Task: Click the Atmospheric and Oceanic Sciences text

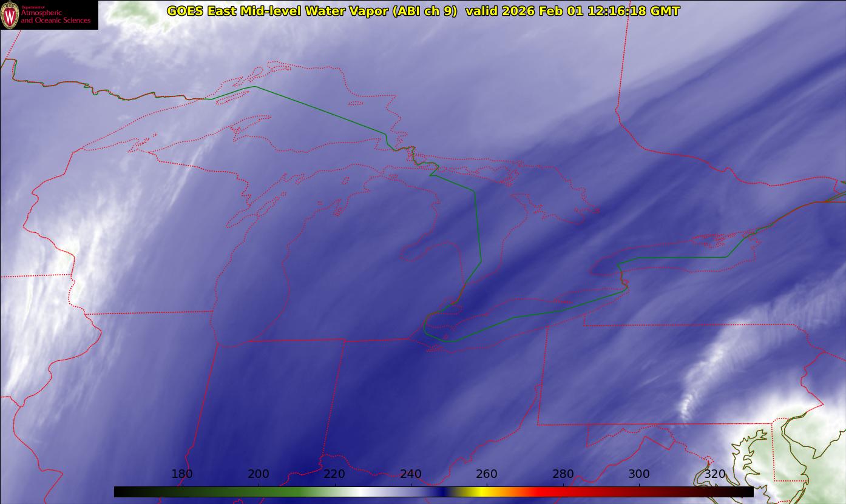Action: pyautogui.click(x=55, y=16)
